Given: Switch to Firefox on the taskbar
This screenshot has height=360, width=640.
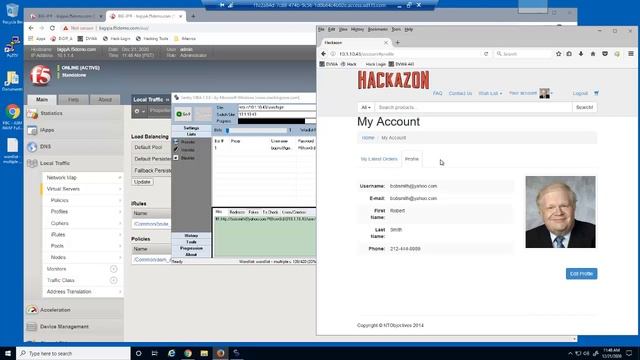Looking at the screenshot, I should (220, 353).
